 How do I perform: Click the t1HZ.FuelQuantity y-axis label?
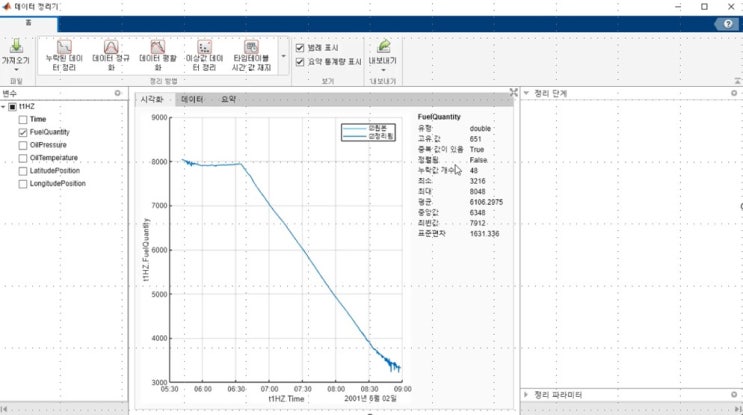[146, 250]
